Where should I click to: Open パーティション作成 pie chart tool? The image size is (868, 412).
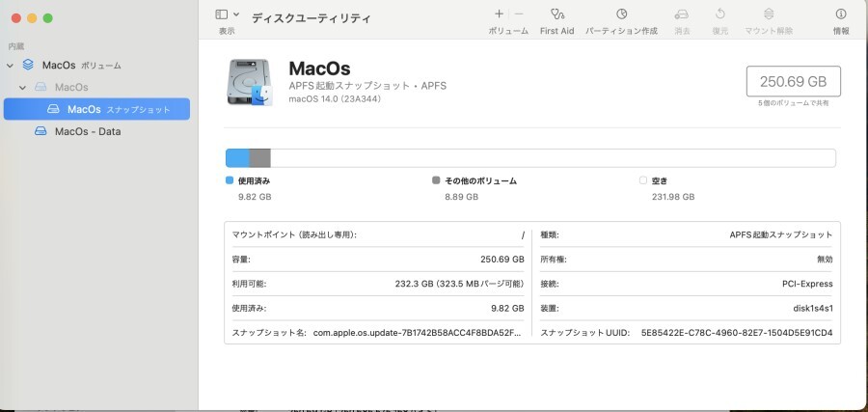[x=622, y=14]
